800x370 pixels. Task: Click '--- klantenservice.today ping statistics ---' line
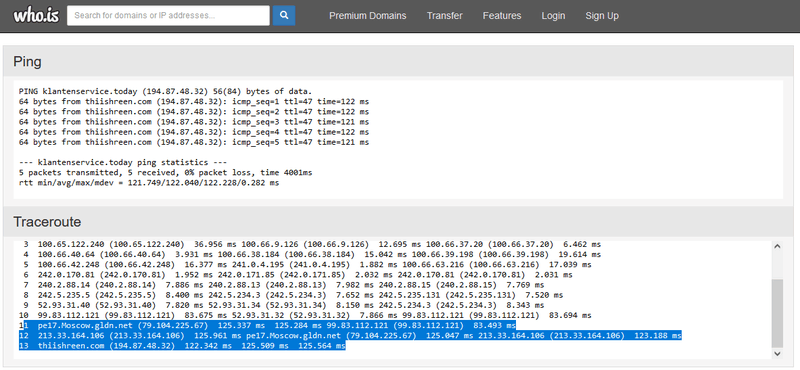122,162
